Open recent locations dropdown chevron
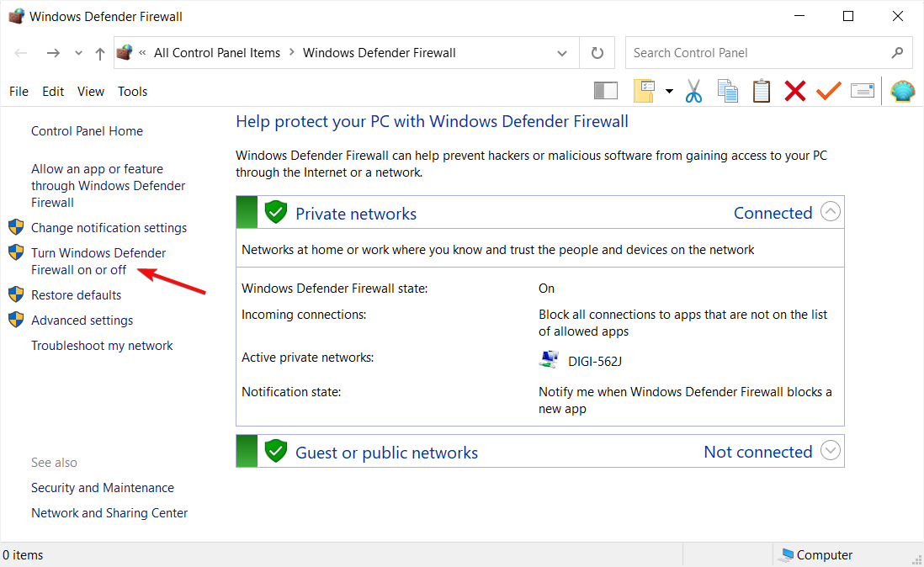Viewport: 924px width, 567px height. (78, 53)
